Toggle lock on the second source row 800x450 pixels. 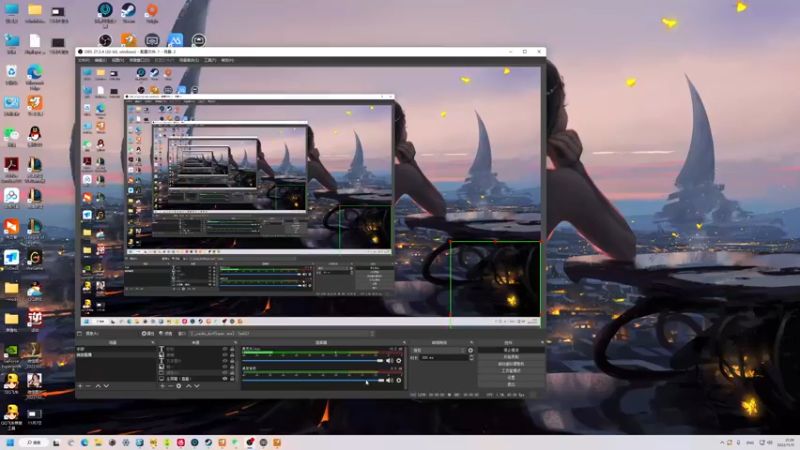click(232, 355)
